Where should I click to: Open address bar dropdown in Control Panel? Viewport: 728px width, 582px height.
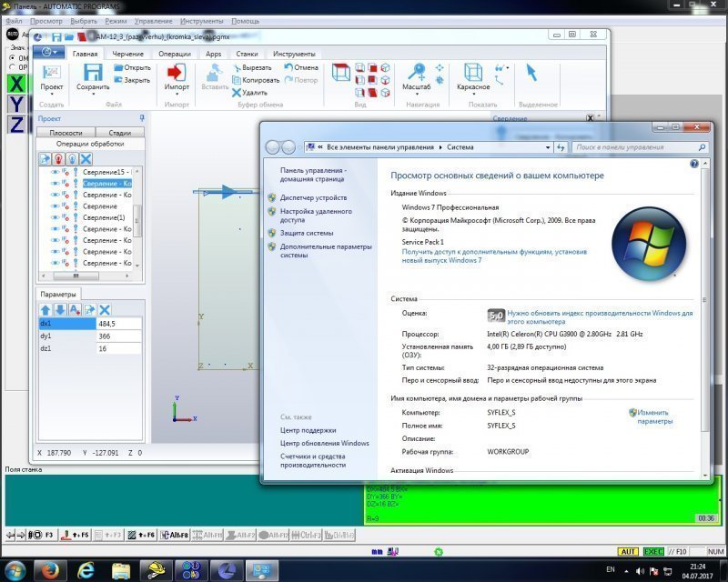click(548, 146)
